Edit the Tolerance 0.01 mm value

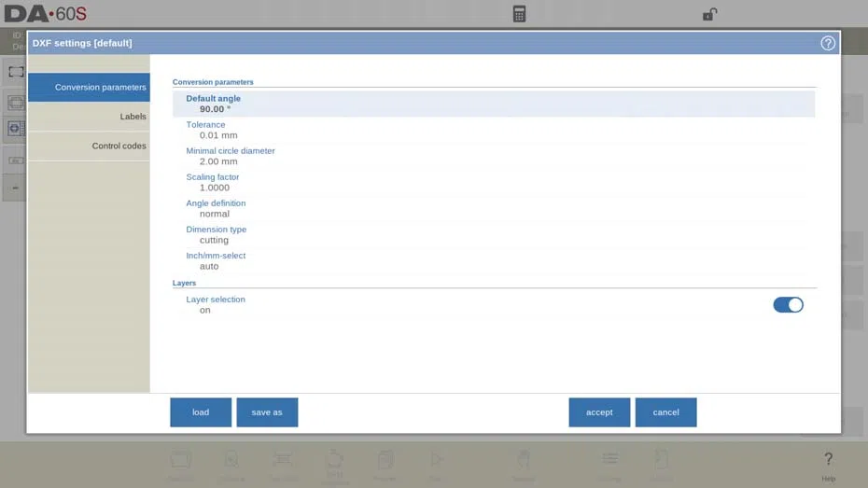pyautogui.click(x=493, y=130)
